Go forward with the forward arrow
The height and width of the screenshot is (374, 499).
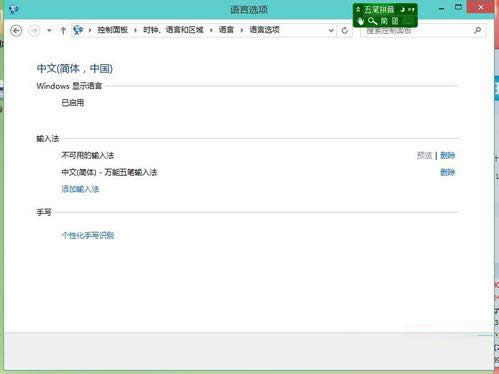34,31
